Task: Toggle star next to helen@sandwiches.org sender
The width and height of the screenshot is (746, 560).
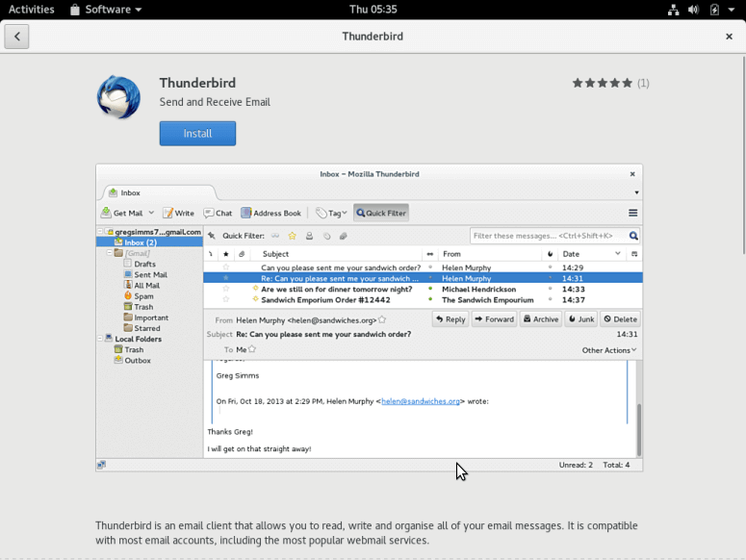Action: point(382,319)
